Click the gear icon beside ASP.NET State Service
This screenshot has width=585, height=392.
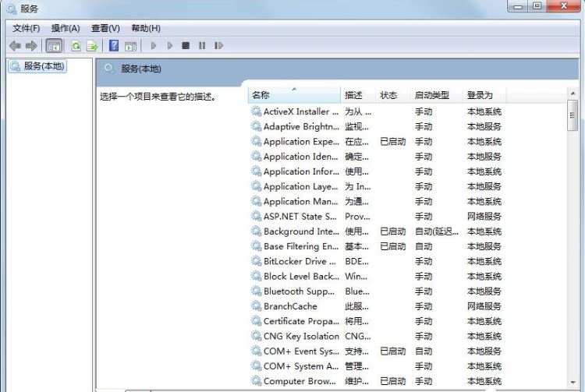click(x=256, y=216)
